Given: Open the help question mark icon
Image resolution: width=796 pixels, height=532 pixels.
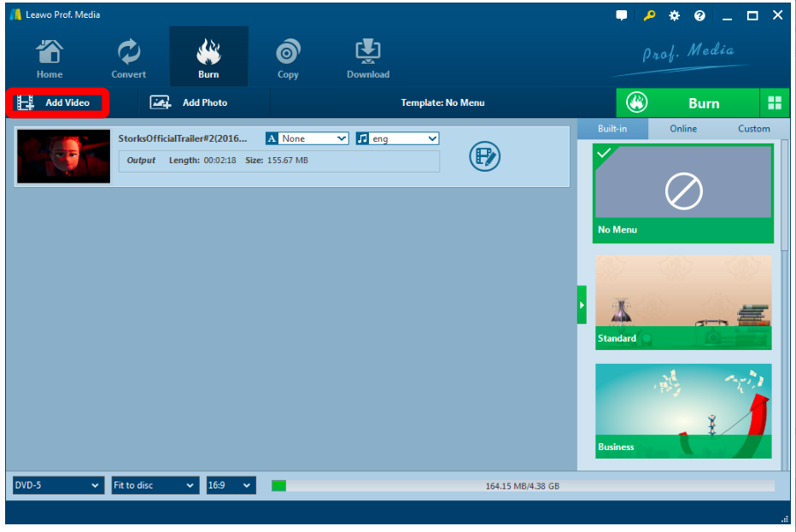Looking at the screenshot, I should (699, 15).
